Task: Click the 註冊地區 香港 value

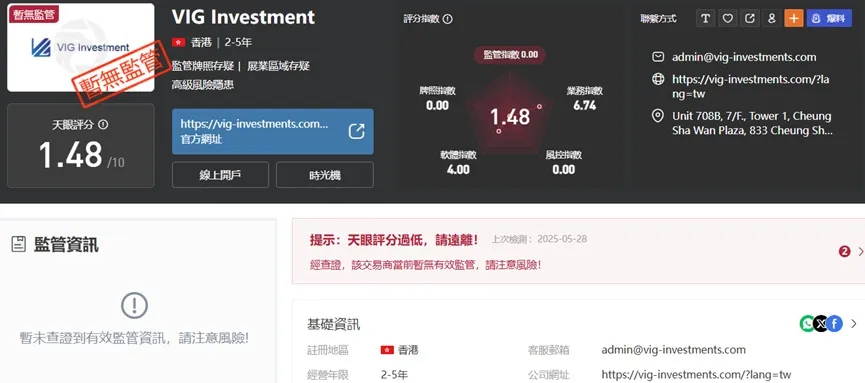Action: (x=399, y=350)
